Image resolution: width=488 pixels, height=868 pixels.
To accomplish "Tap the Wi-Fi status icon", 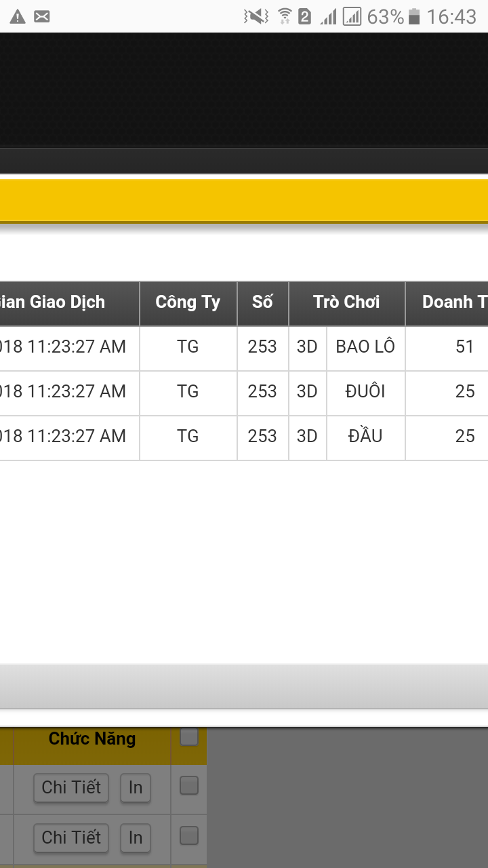I will pyautogui.click(x=285, y=16).
